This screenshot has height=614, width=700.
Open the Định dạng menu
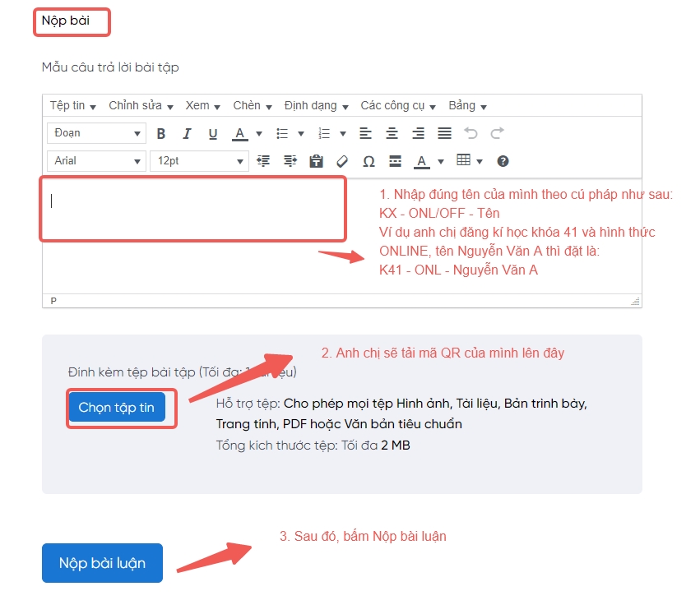pyautogui.click(x=316, y=106)
